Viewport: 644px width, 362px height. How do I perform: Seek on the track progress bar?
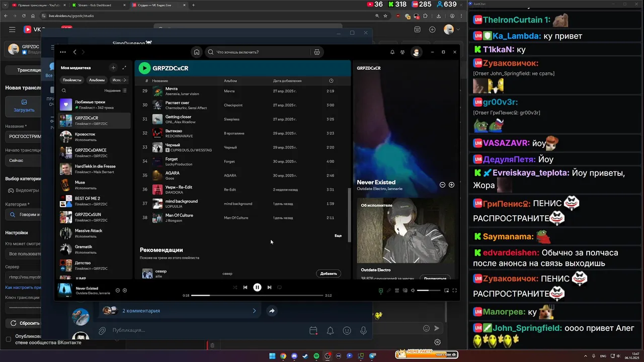click(x=257, y=295)
